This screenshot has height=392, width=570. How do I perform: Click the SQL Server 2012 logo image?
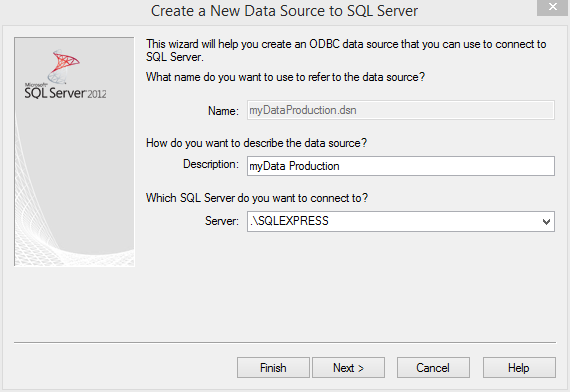pos(74,152)
